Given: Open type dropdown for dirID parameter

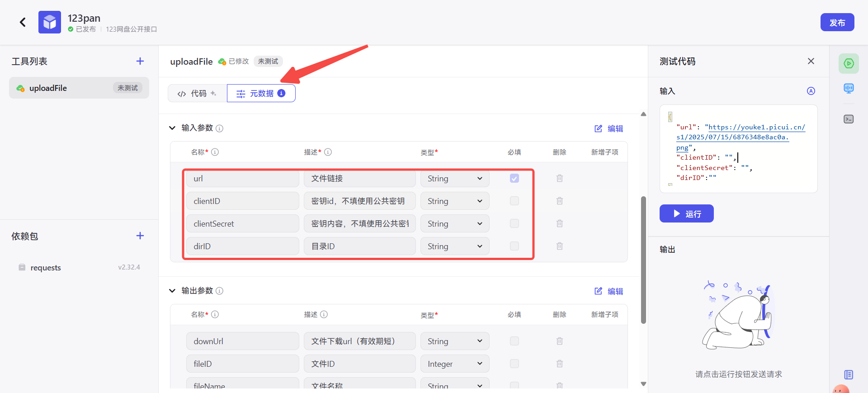Looking at the screenshot, I should coord(455,246).
